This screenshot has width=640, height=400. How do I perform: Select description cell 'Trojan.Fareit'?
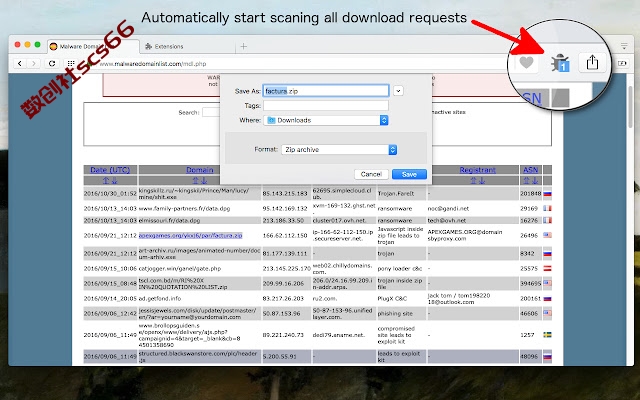[396, 193]
